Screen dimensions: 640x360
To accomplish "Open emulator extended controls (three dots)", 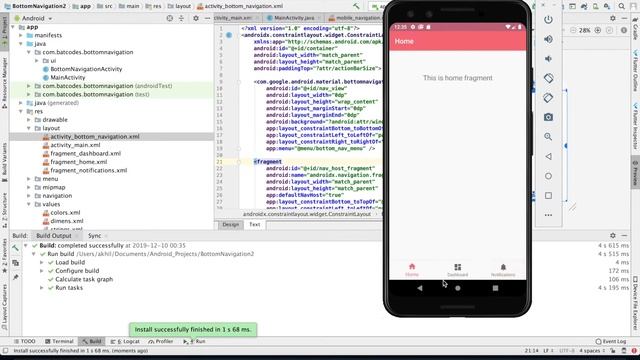I will [x=548, y=215].
